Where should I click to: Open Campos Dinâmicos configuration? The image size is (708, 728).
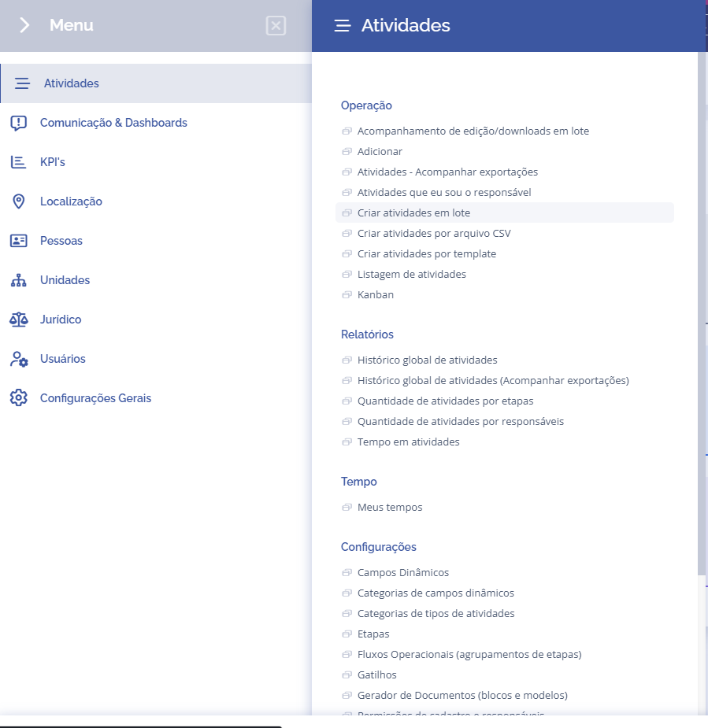click(x=402, y=572)
